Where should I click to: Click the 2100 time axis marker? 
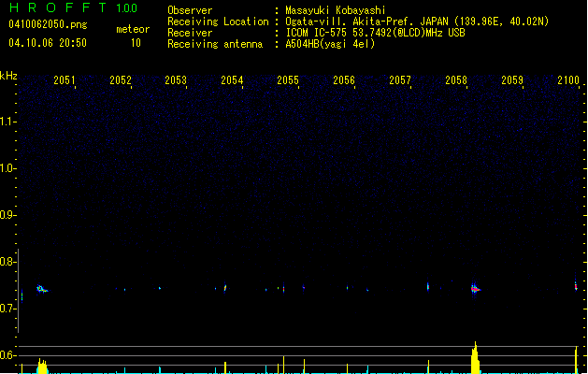tap(568, 80)
